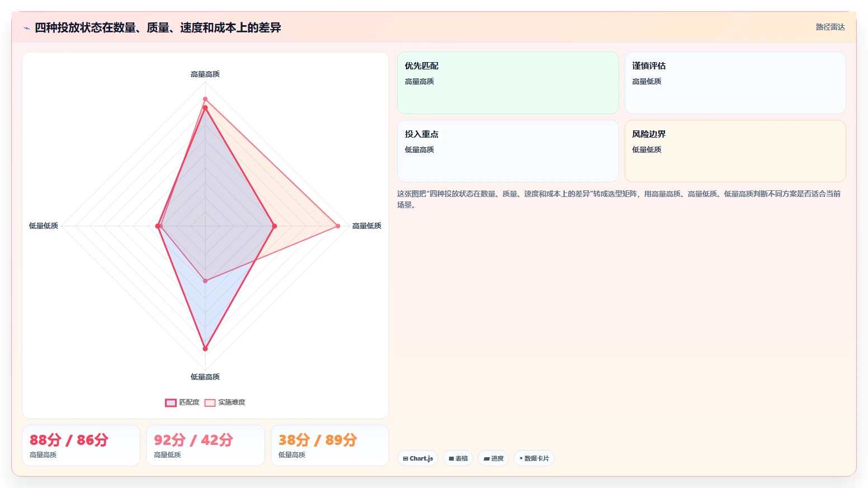Click the 表格 tag chip
The image size is (868, 488).
coord(458,458)
